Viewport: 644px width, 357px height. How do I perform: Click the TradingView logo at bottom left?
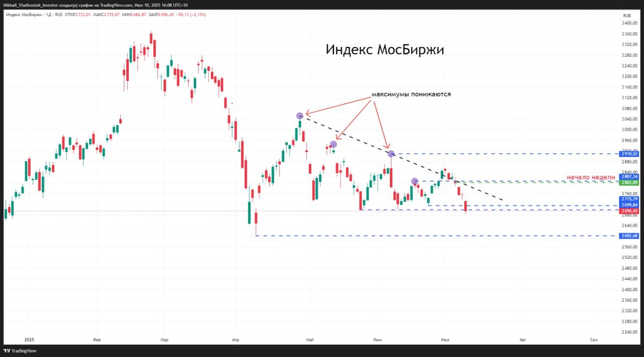20,351
